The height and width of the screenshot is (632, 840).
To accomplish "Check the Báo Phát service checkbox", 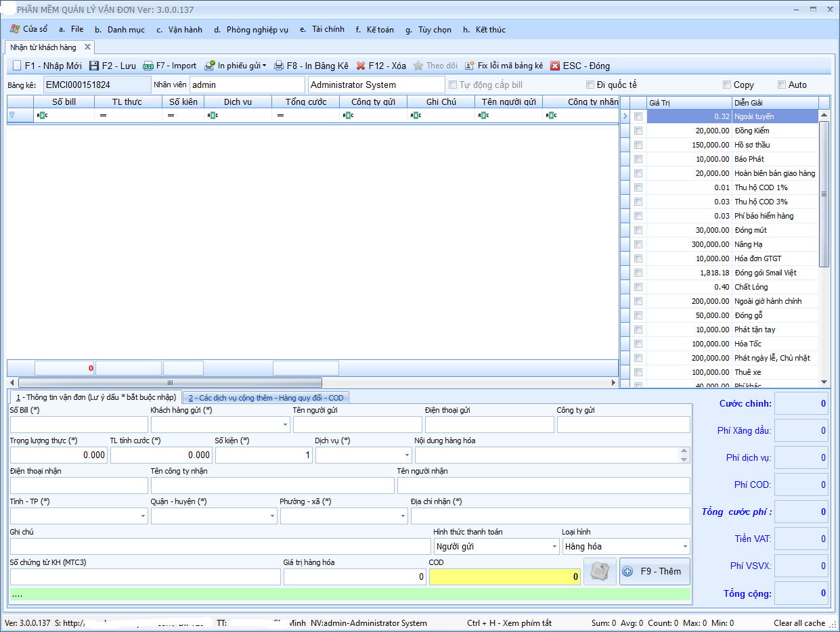I will tap(638, 159).
